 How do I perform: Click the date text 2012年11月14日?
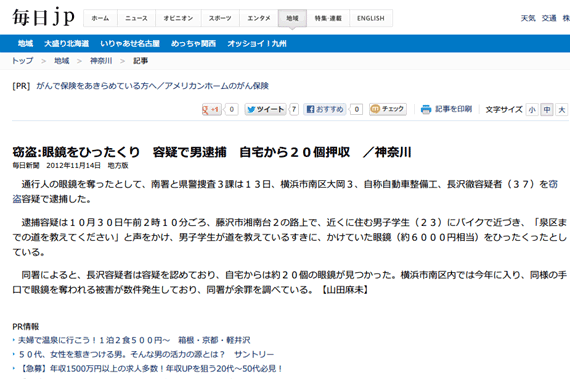tap(73, 166)
